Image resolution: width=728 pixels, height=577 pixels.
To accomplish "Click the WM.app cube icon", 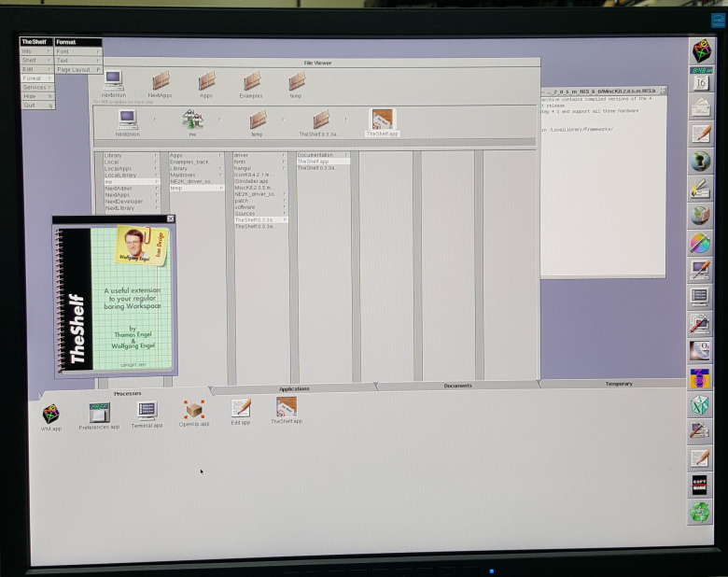I will coord(51,413).
